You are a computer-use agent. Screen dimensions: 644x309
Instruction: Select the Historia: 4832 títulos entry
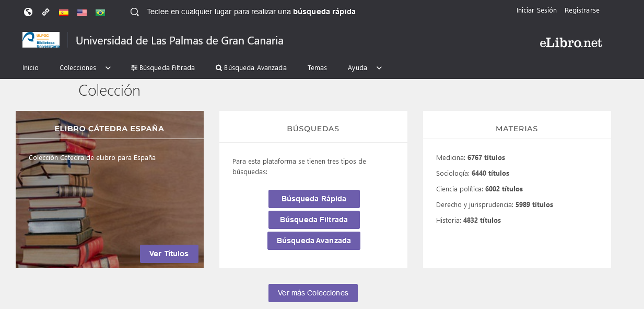point(469,220)
